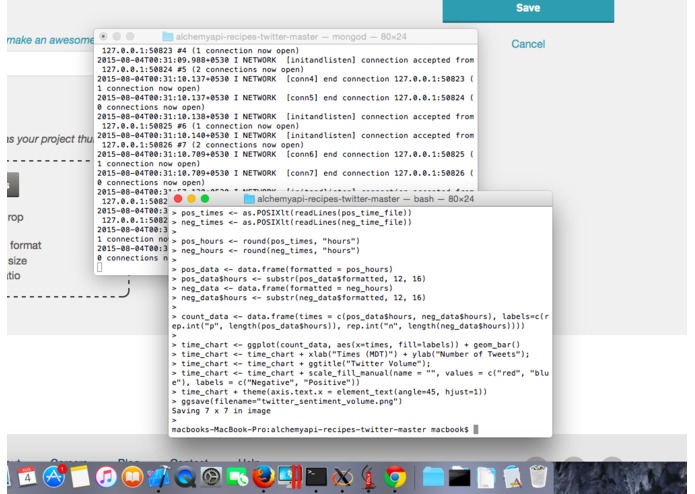Image resolution: width=695 pixels, height=494 pixels.
Task: Minimize the bash terminal window
Action: [x=191, y=198]
